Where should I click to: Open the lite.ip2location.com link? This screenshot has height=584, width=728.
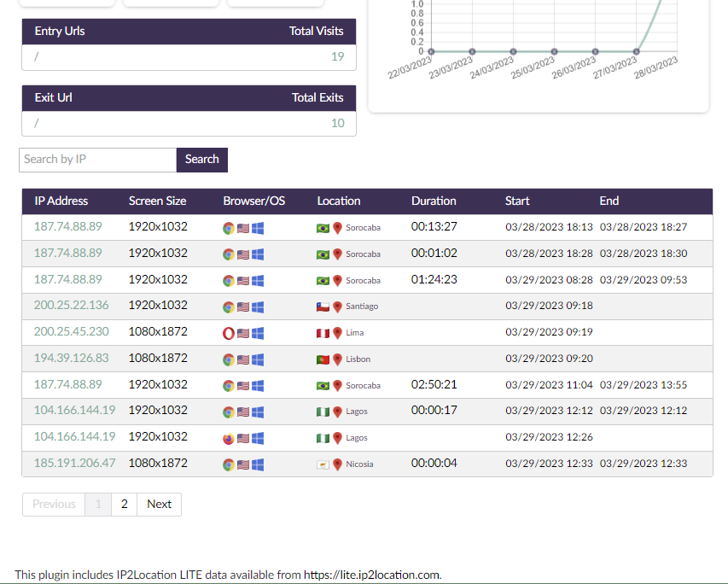[x=372, y=575]
